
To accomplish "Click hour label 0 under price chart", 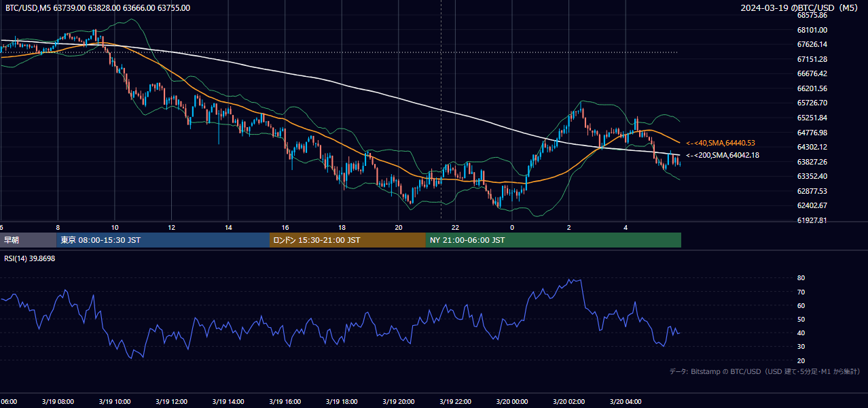I will tap(512, 227).
